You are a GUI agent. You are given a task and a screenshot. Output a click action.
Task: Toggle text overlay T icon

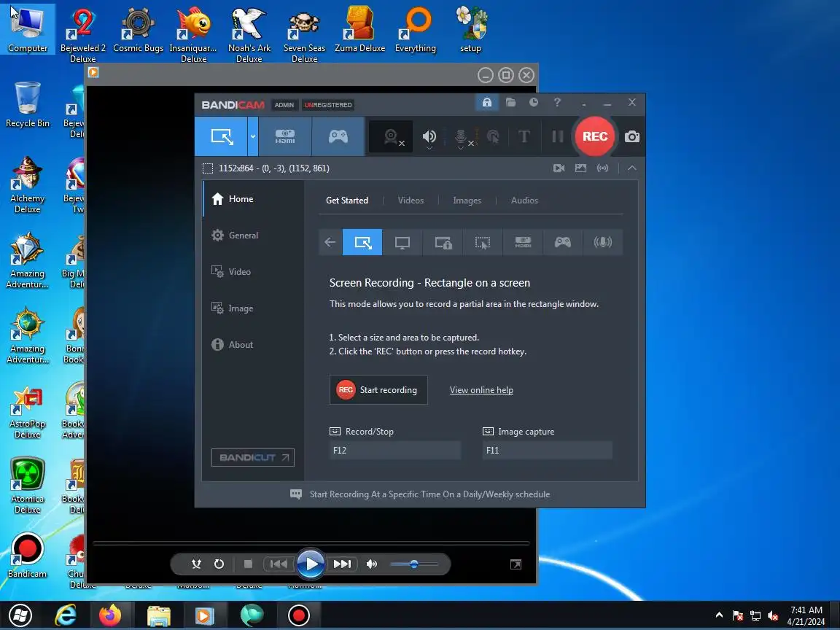coord(524,137)
